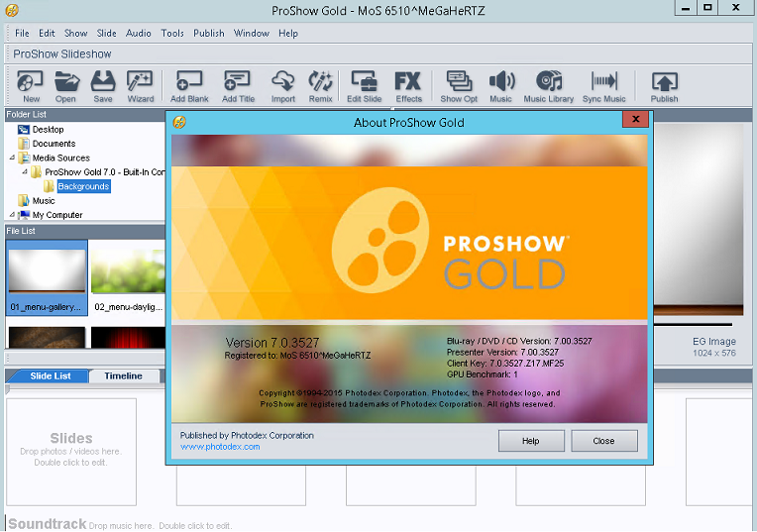
Task: Click the Client Key text line
Action: point(505,363)
